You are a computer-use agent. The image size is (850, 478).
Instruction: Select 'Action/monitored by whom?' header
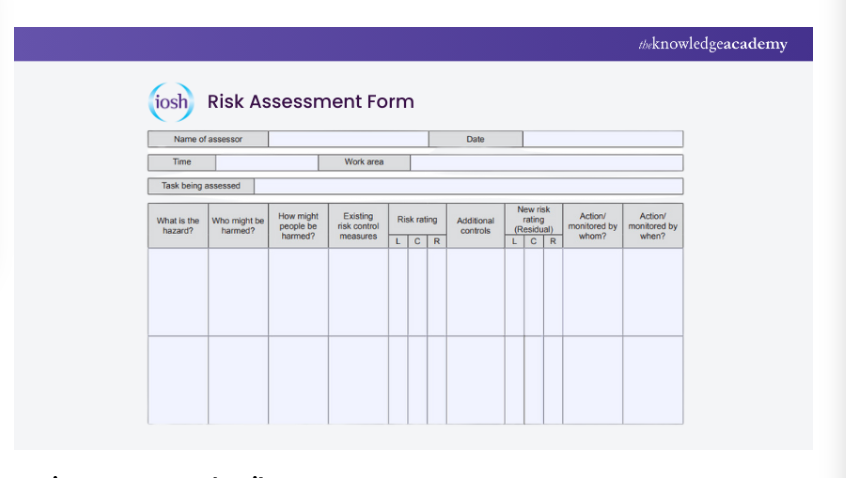click(592, 226)
